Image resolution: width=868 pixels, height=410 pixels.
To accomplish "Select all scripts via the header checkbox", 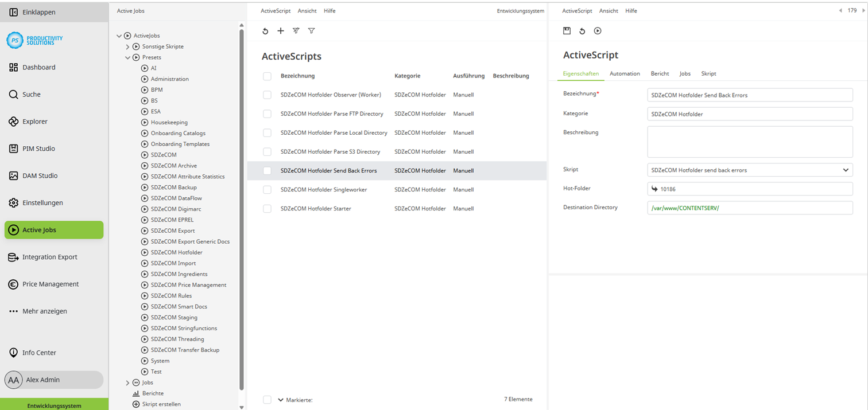I will (267, 75).
